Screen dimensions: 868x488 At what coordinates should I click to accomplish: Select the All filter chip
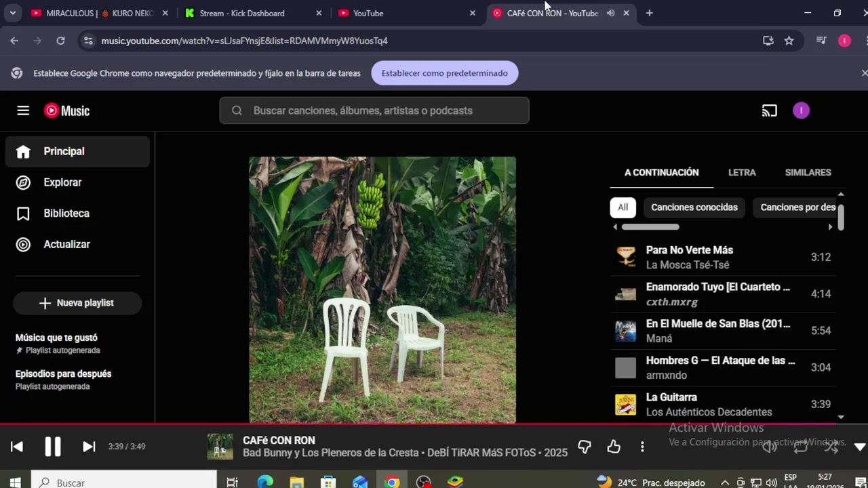point(623,207)
